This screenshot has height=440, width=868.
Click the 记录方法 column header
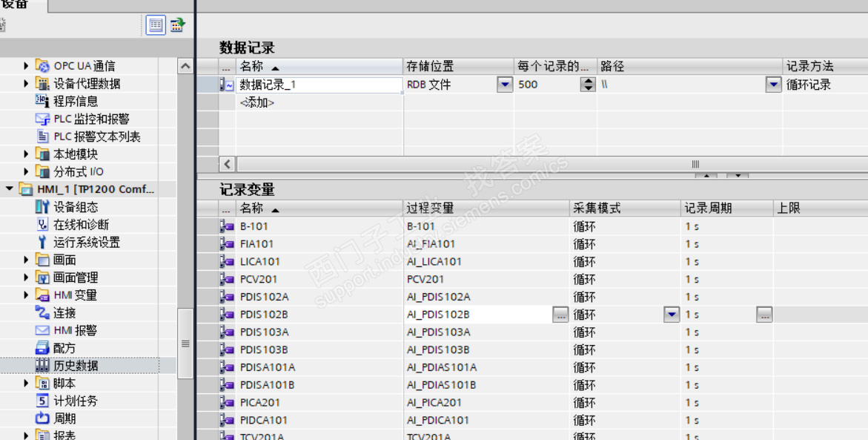(x=825, y=67)
